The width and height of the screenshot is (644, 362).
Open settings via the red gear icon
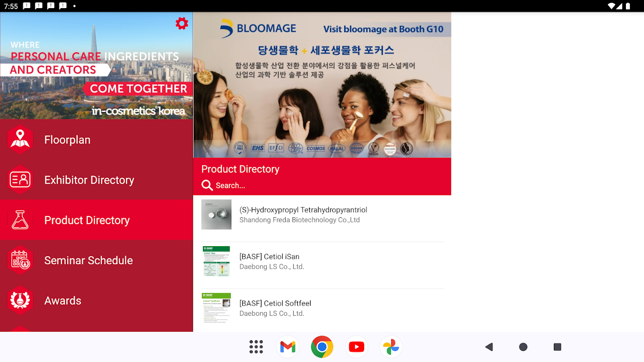pyautogui.click(x=182, y=24)
